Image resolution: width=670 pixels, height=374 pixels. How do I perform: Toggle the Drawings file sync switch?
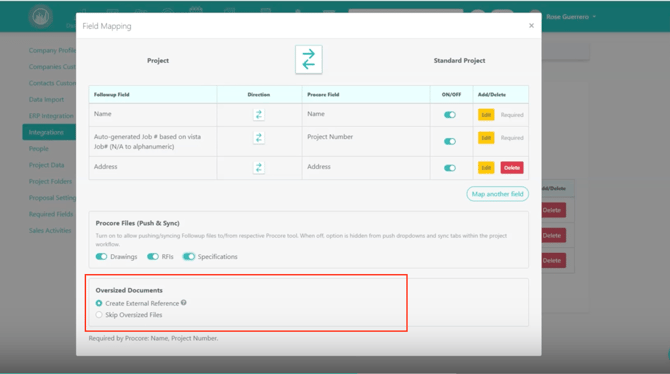pos(101,256)
